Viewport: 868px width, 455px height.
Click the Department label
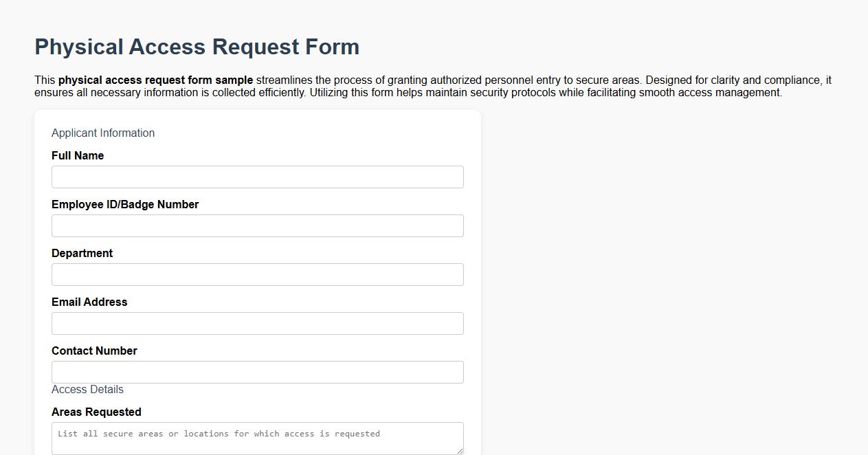[82, 253]
